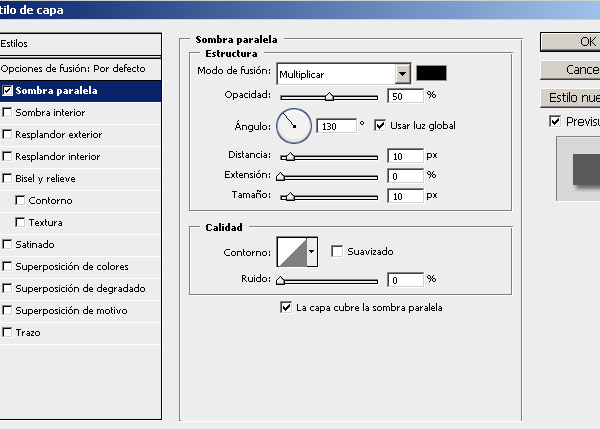Enable Superposición de motivo checkbox
The width and height of the screenshot is (600, 429).
point(7,310)
